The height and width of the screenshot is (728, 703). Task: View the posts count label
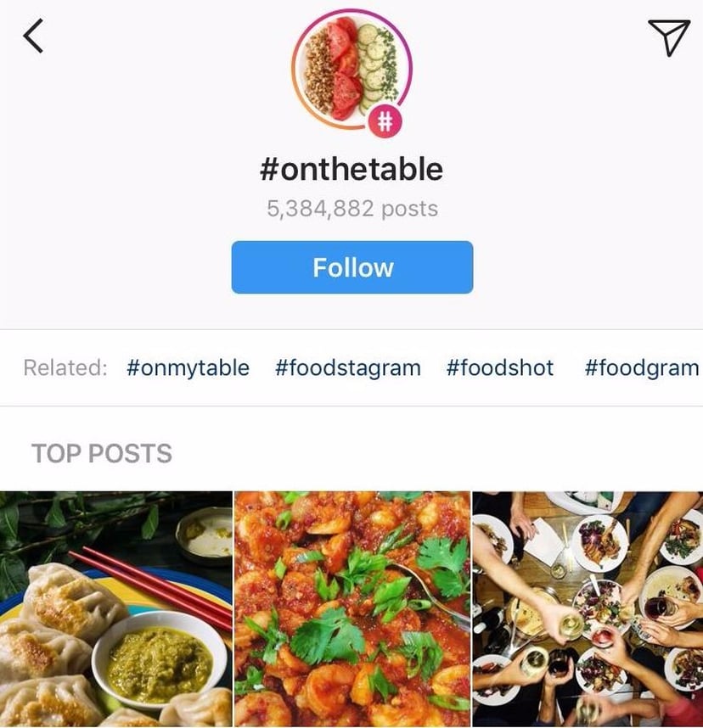click(351, 207)
